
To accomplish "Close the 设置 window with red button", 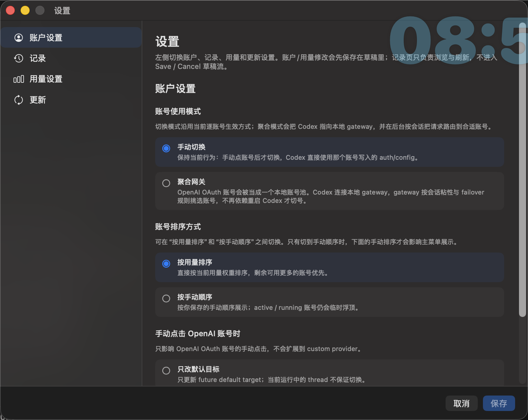I will point(10,10).
